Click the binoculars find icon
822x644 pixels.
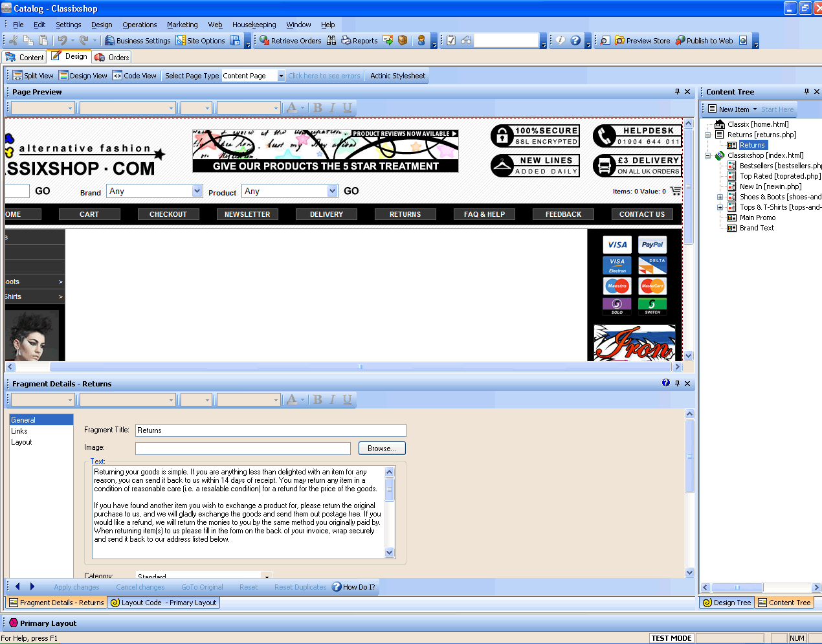coord(331,41)
